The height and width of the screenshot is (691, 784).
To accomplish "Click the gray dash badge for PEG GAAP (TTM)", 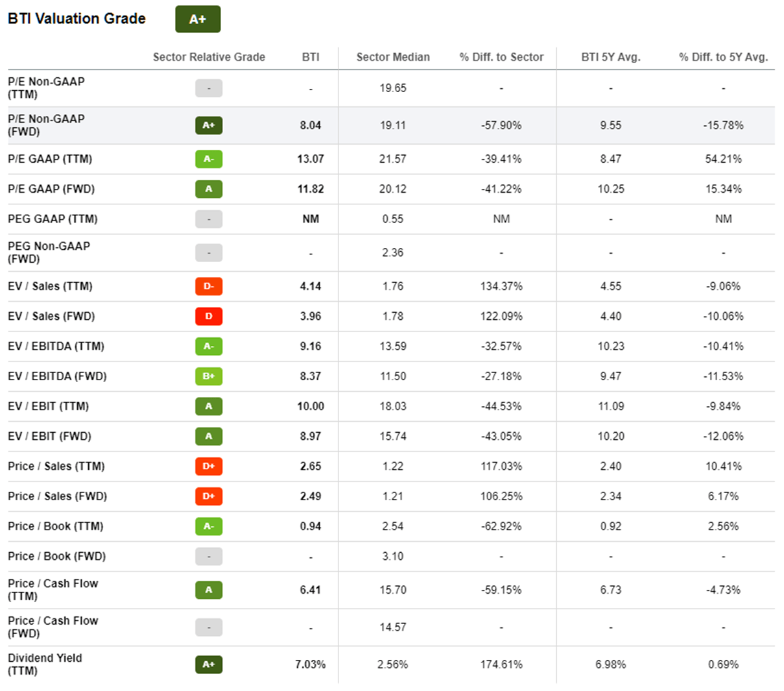I will [209, 219].
